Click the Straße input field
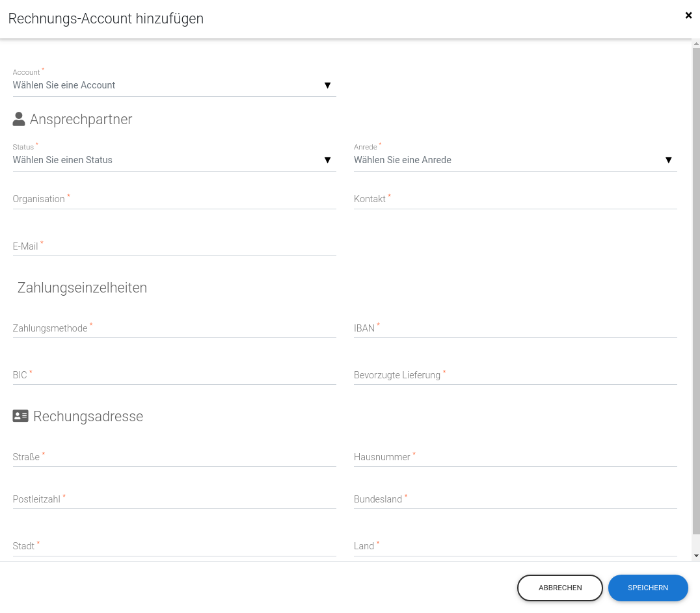Screen dimensions: 700x613 [174, 457]
